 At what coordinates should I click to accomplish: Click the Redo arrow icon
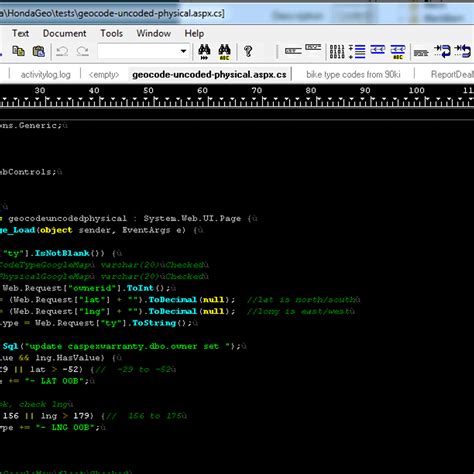pos(82,51)
